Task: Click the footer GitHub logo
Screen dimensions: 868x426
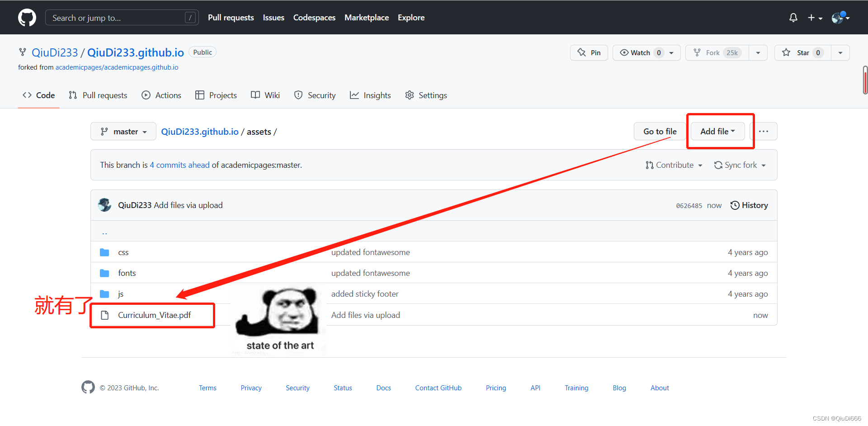Action: (88, 387)
